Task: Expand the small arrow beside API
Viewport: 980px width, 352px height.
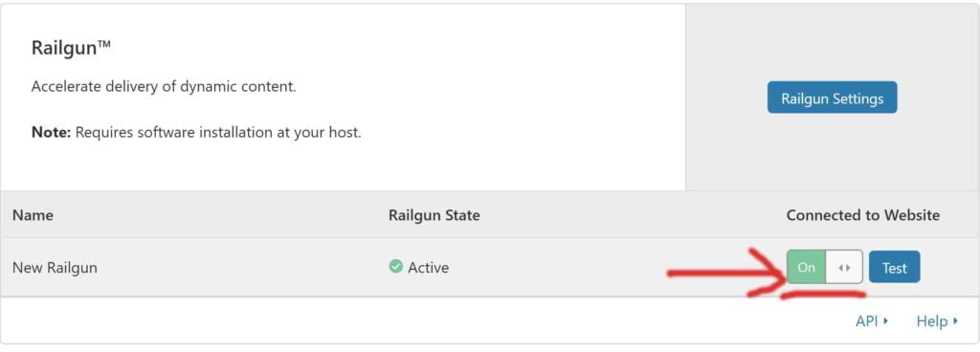Action: tap(885, 321)
